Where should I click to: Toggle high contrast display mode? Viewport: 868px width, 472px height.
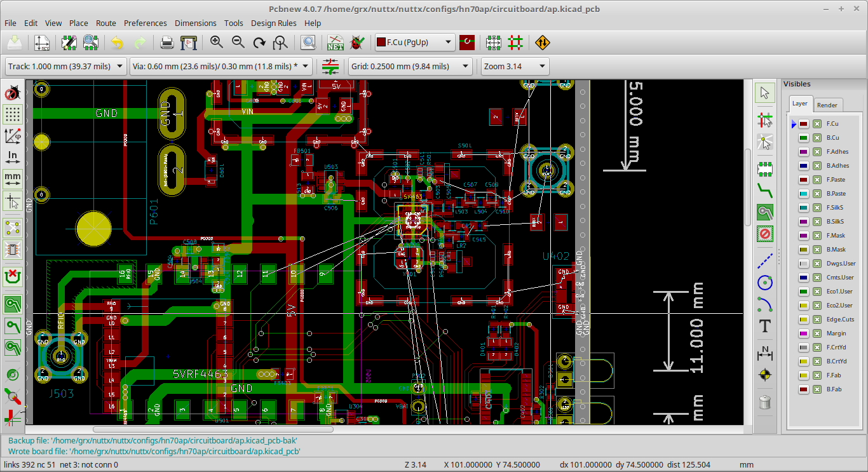point(12,417)
